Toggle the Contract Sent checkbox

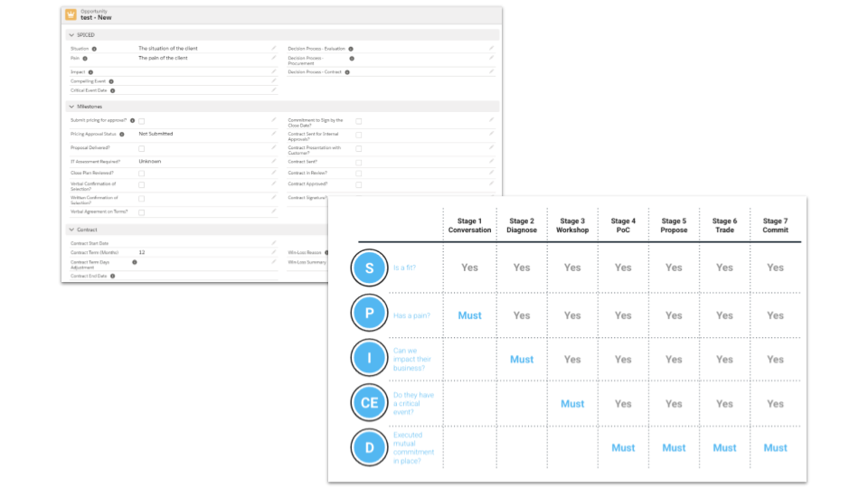pos(358,162)
